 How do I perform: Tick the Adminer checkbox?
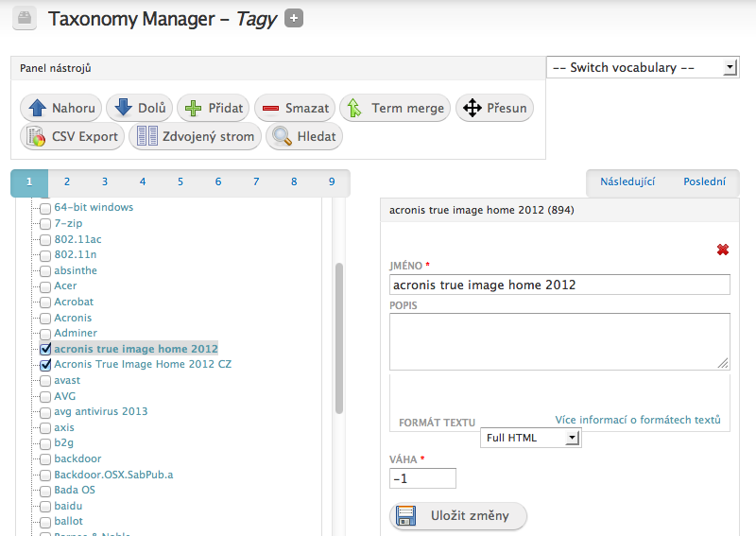coord(45,334)
